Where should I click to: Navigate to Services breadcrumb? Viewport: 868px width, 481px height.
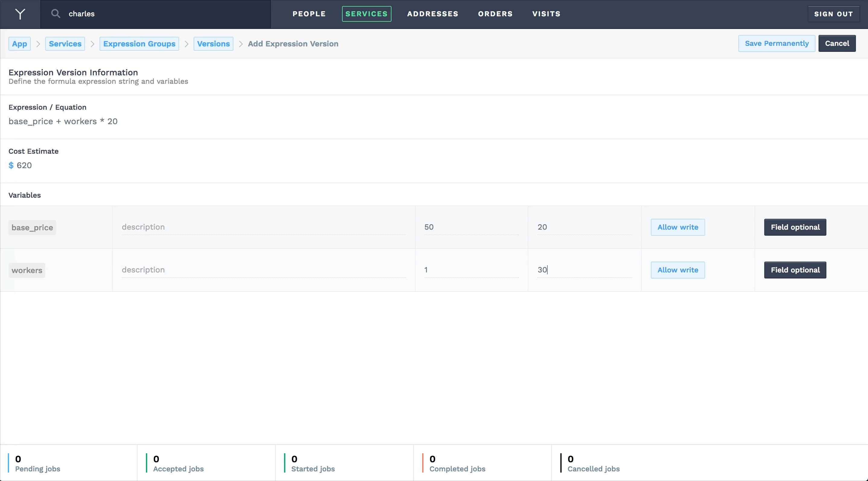click(x=65, y=44)
